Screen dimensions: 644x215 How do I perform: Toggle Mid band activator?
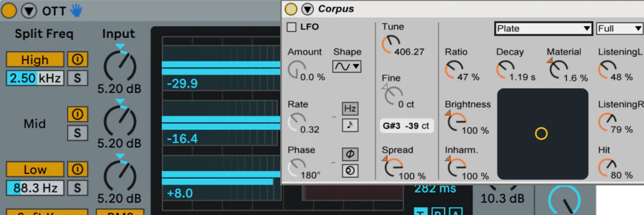point(78,114)
